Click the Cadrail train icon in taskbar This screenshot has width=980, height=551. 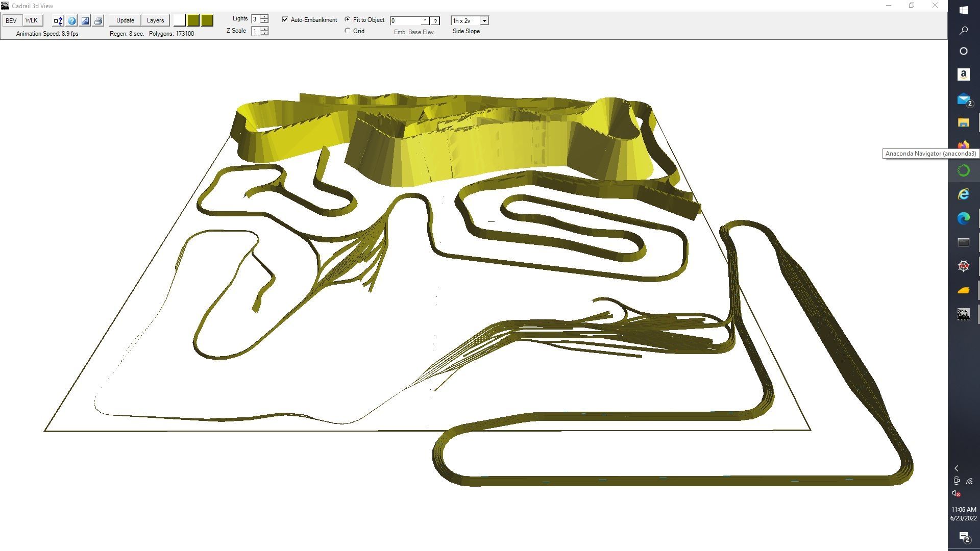point(963,315)
